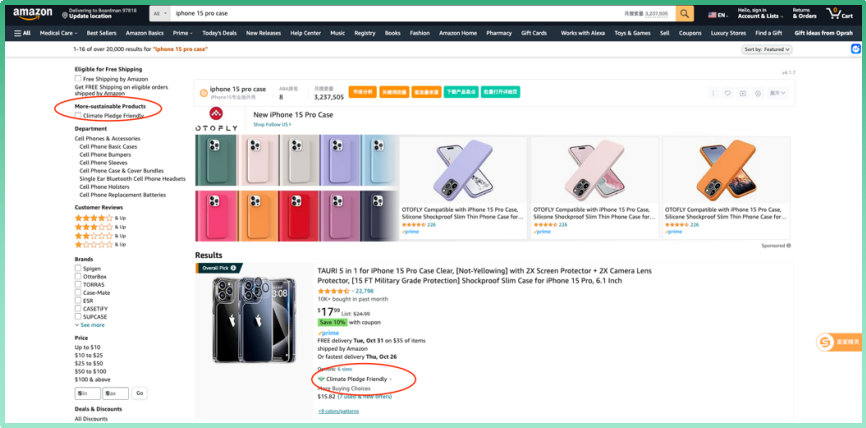
Task: Click the heart icon in extension toolbar
Action: pyautogui.click(x=728, y=93)
